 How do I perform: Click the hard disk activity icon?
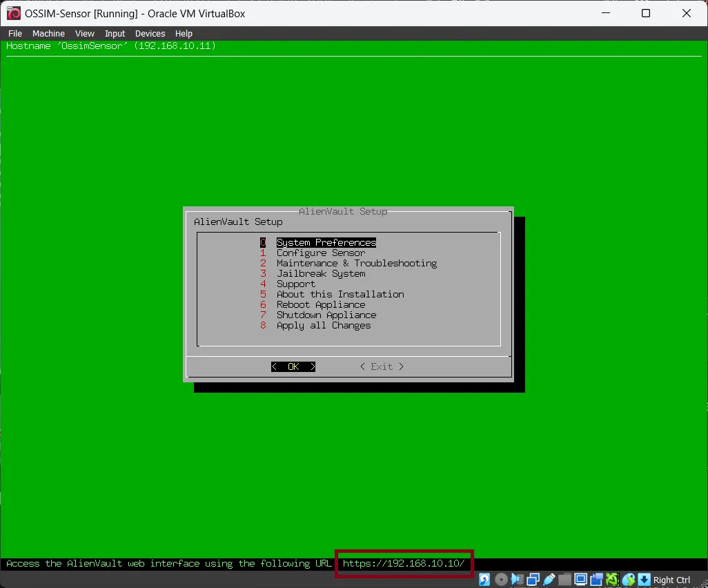[x=485, y=580]
